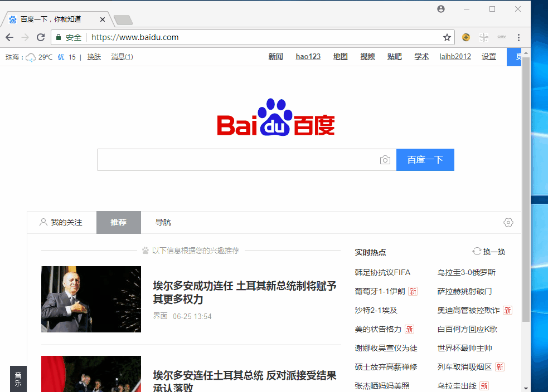Open hot topic 美的状告格力
Image resolution: width=548 pixels, height=392 pixels.
[x=378, y=329]
